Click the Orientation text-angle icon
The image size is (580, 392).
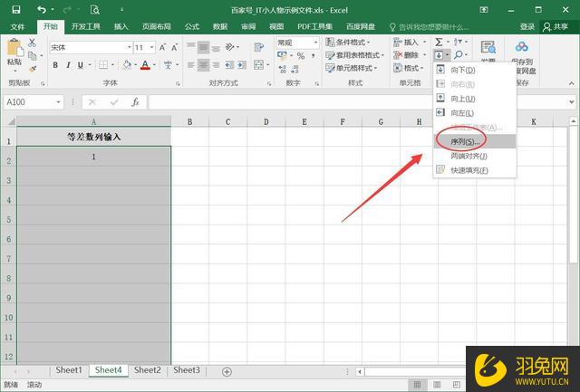click(x=230, y=47)
